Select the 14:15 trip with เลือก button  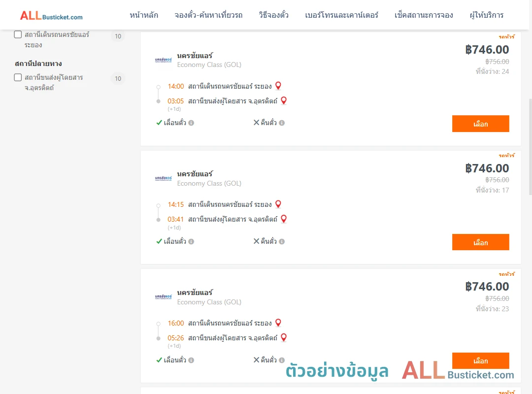tap(480, 242)
